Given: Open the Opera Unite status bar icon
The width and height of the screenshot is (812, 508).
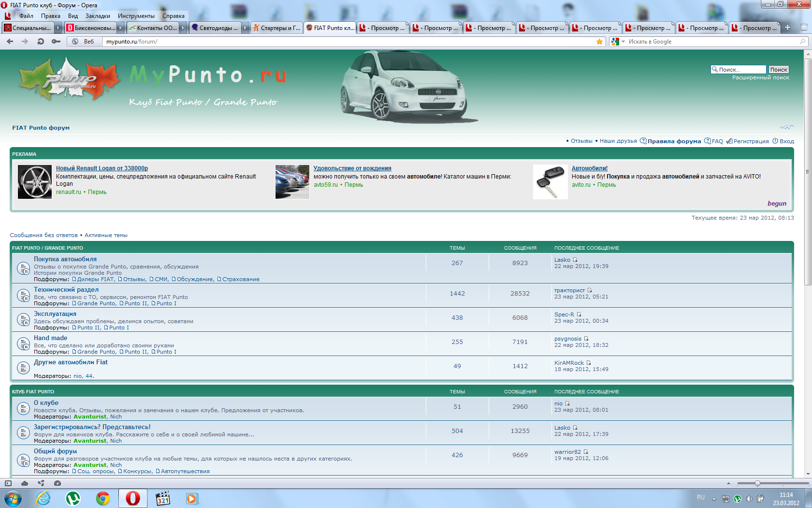Looking at the screenshot, I should 41,483.
